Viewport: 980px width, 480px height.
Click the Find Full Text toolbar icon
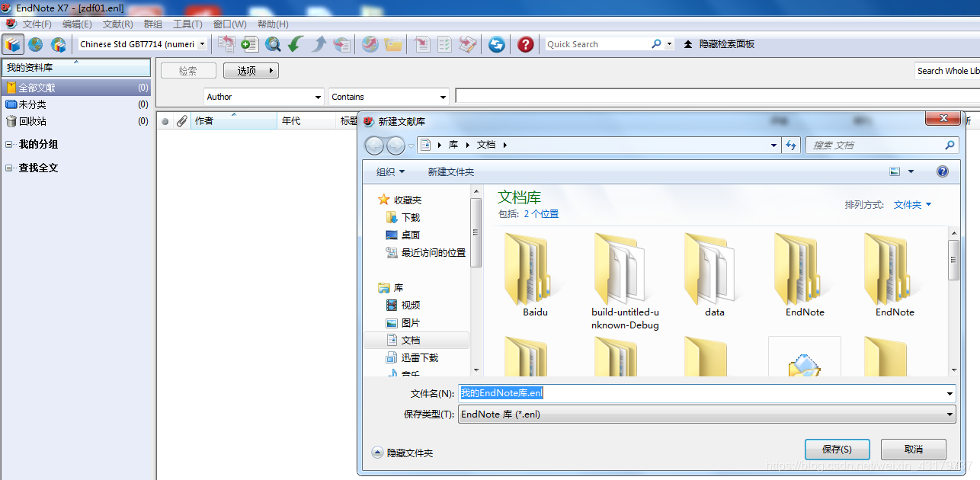click(x=342, y=44)
